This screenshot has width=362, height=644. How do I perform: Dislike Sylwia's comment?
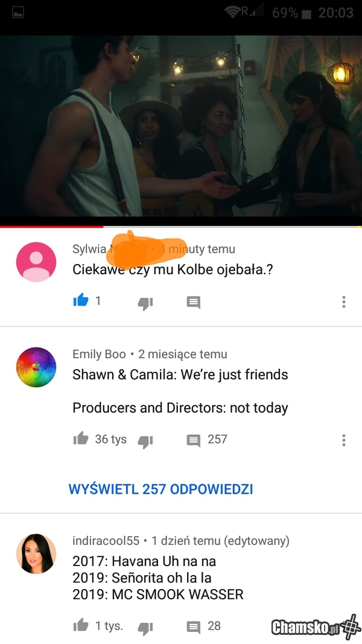click(x=145, y=303)
